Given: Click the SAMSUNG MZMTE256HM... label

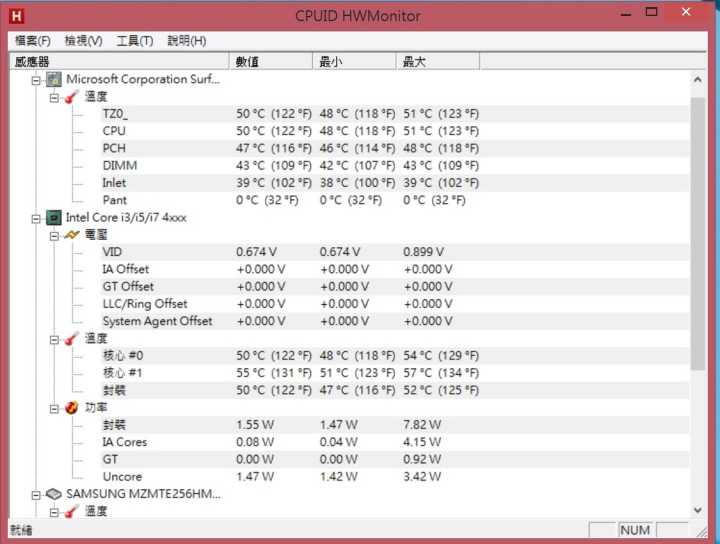Looking at the screenshot, I should coord(143,494).
